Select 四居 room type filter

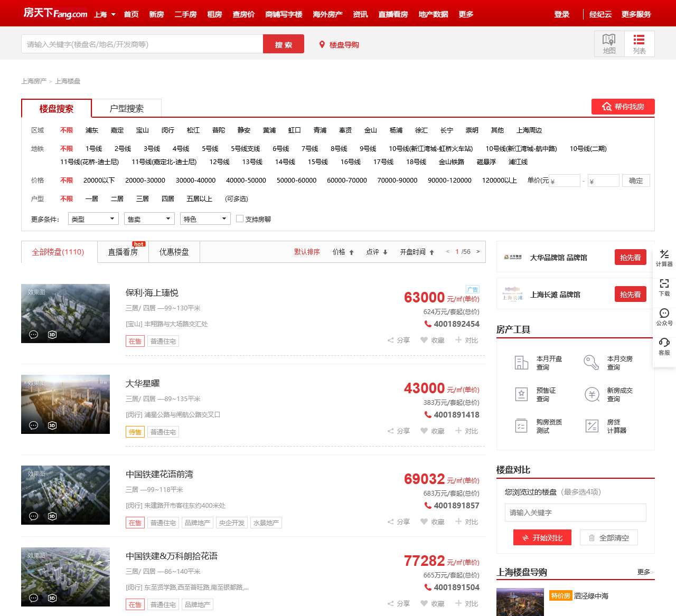[x=168, y=199]
